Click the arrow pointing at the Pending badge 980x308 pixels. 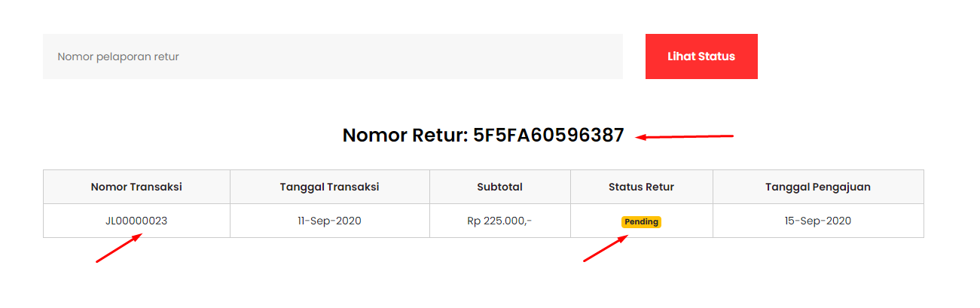pyautogui.click(x=605, y=249)
